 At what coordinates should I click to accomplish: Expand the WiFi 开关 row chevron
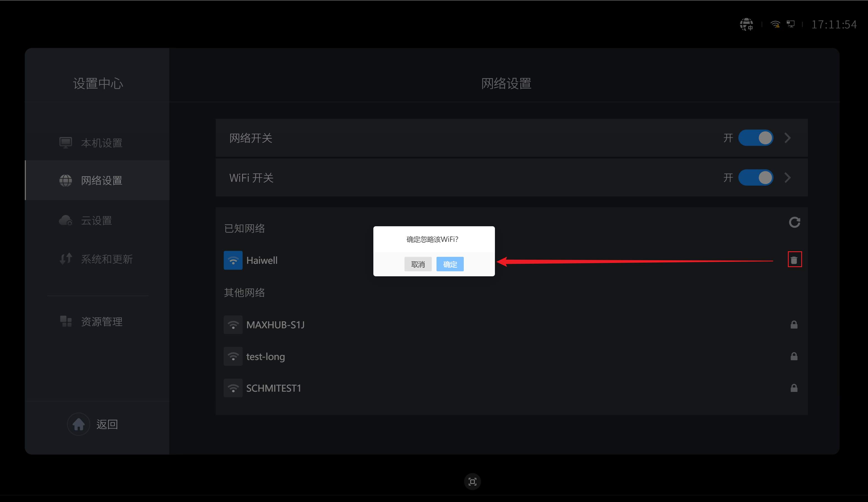tap(787, 178)
